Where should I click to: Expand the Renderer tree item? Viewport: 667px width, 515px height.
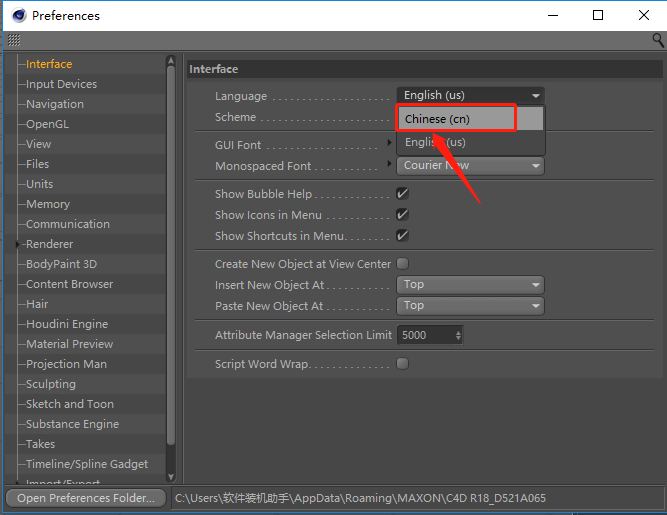click(x=17, y=244)
